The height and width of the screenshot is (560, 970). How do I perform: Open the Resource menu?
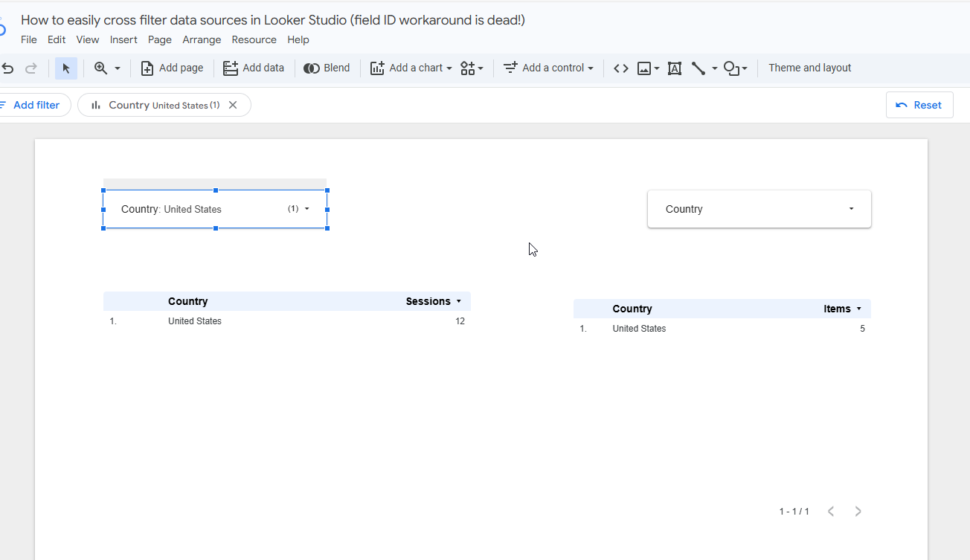(x=254, y=39)
